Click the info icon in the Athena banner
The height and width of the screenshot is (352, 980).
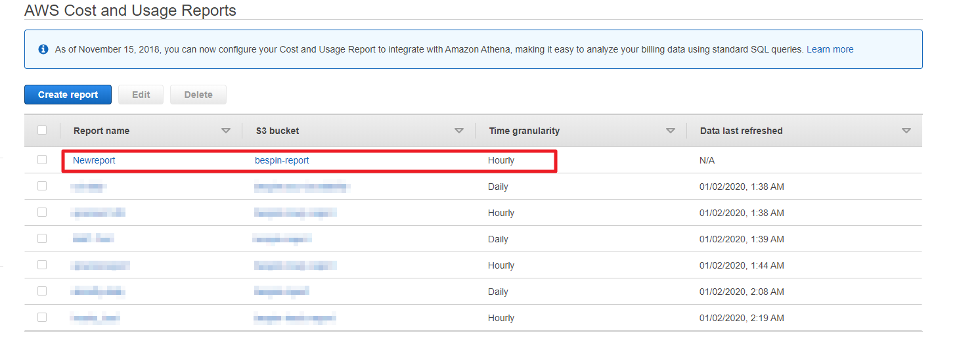(43, 49)
